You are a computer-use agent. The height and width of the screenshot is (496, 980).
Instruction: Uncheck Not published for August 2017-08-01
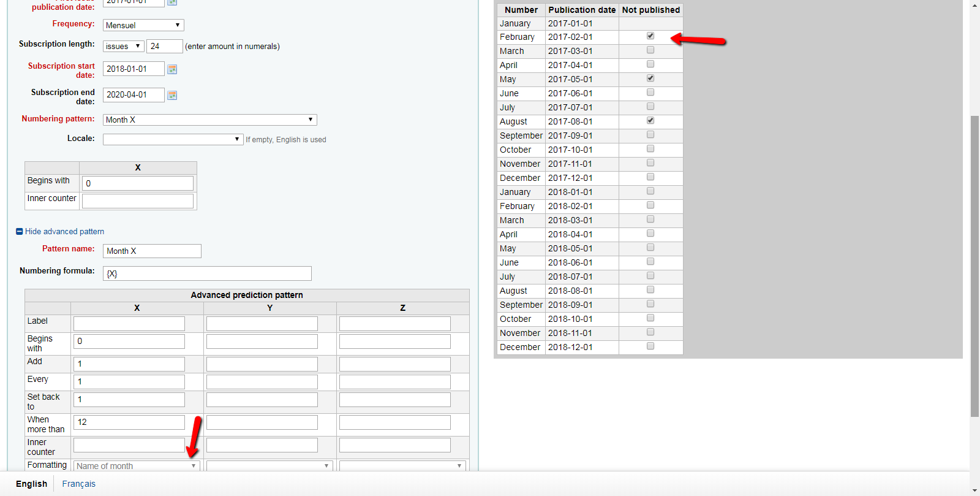click(650, 121)
